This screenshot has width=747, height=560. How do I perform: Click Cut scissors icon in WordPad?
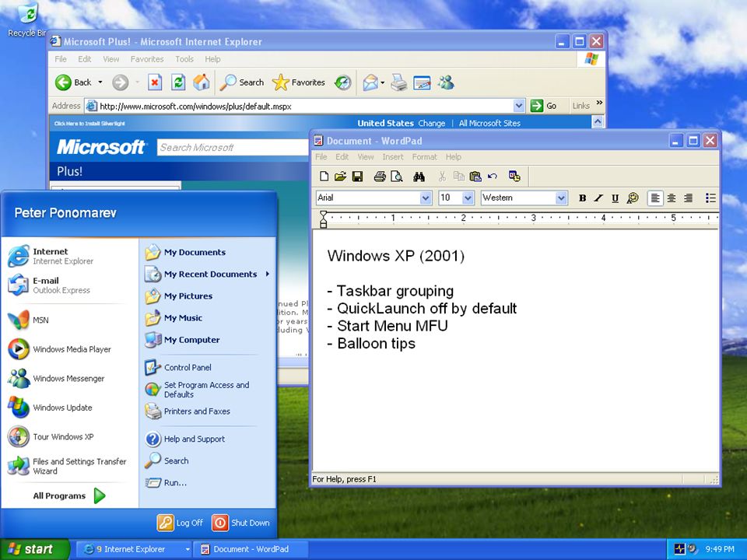click(x=442, y=177)
